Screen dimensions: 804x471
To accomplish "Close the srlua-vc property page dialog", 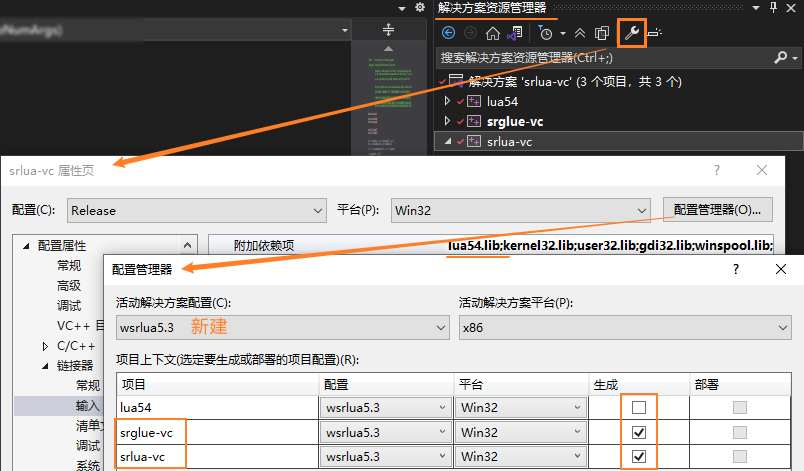I will 762,170.
